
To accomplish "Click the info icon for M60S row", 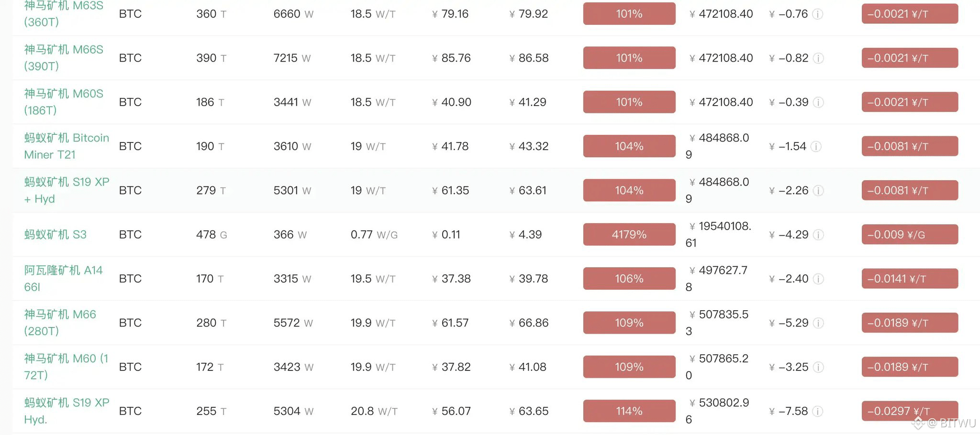I will 818,102.
